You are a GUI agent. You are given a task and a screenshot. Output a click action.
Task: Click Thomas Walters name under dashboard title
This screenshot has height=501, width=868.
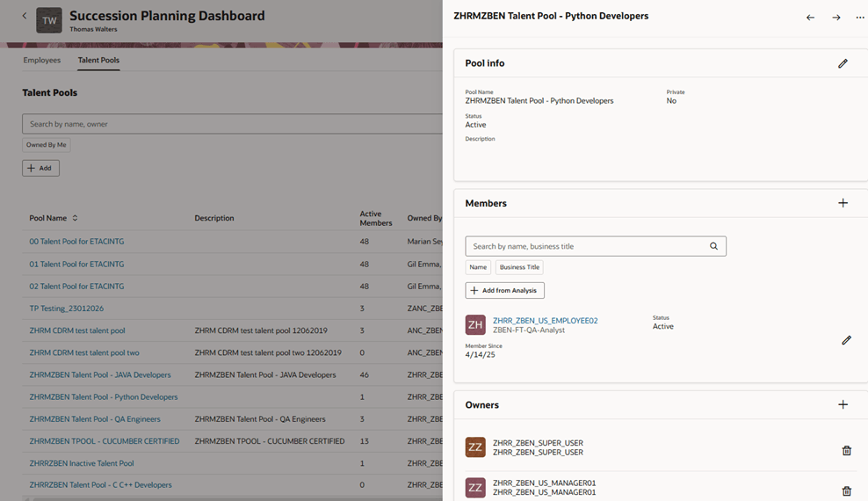tap(93, 29)
